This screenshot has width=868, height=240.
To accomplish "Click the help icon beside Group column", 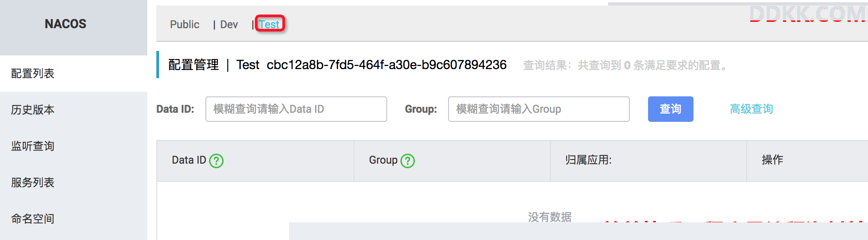I will coord(408,160).
